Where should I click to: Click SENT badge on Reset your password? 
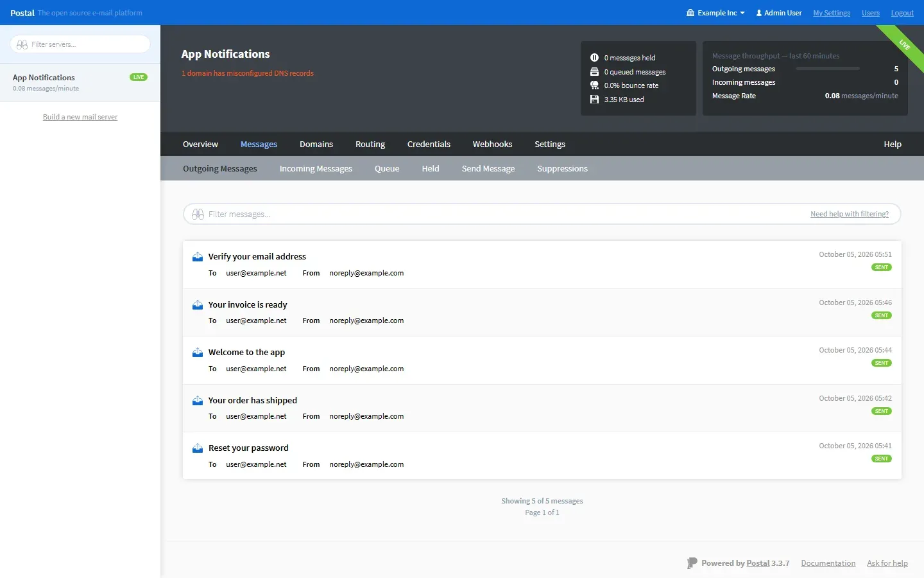click(882, 459)
